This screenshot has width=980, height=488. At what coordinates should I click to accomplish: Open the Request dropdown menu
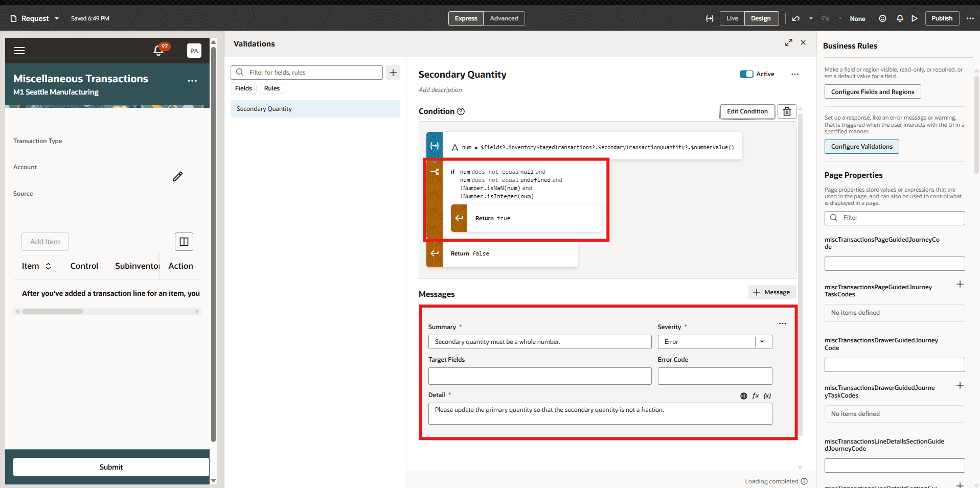click(35, 18)
